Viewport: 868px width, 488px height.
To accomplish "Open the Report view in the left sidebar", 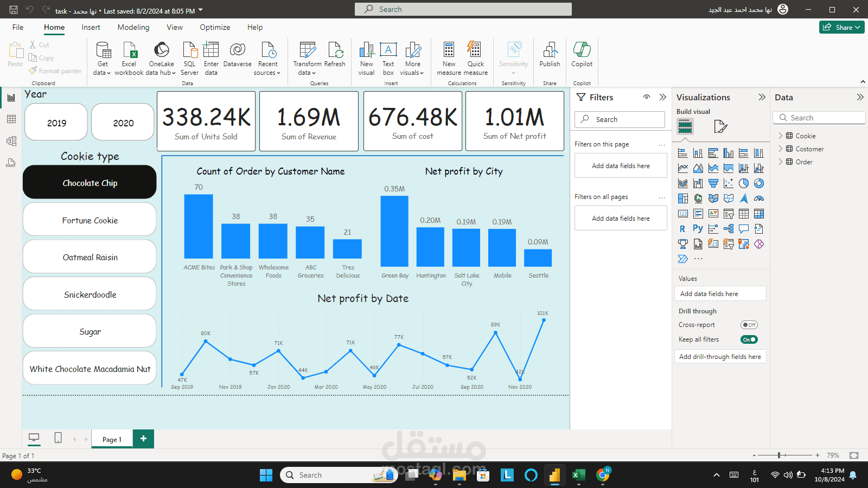I will (11, 98).
